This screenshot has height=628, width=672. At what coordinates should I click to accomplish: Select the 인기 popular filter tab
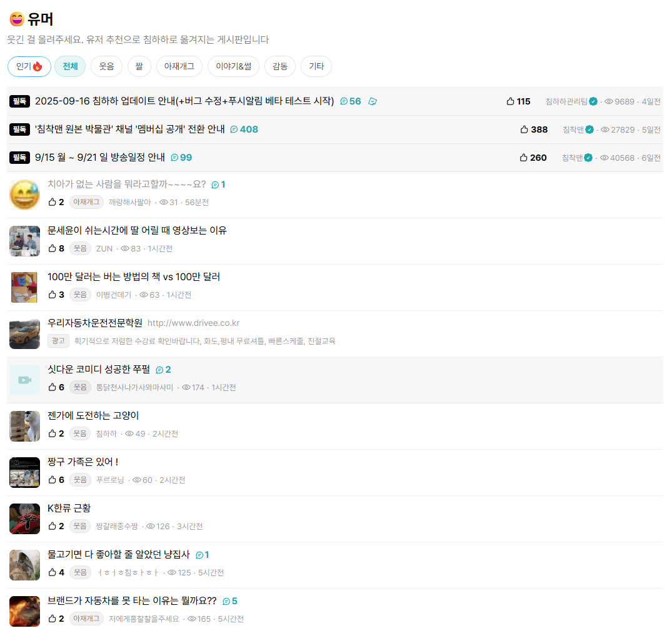[x=29, y=66]
